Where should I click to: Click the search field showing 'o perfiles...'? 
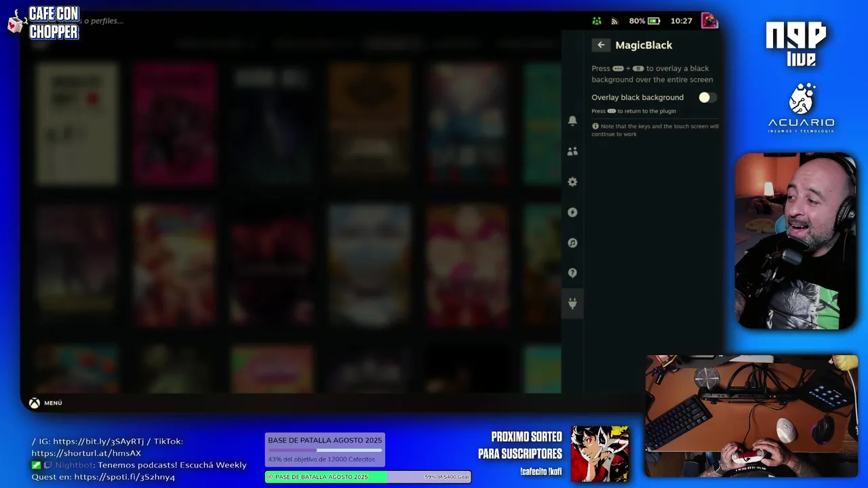[x=102, y=21]
